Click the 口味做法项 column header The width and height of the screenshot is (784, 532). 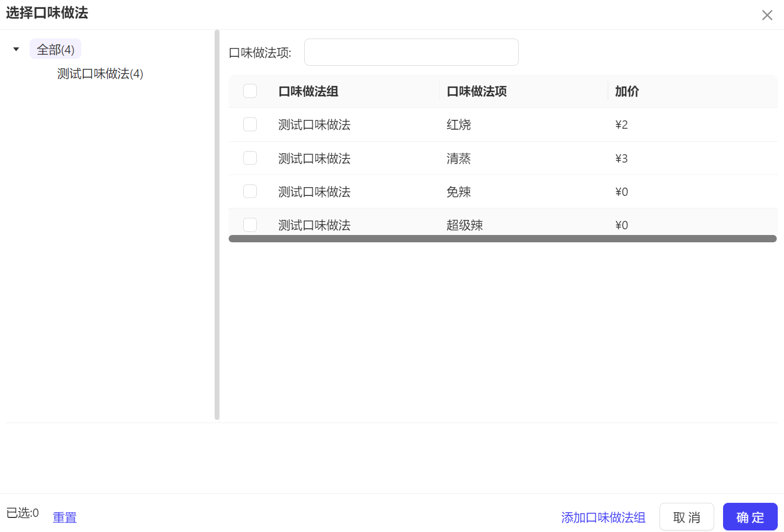pos(477,91)
